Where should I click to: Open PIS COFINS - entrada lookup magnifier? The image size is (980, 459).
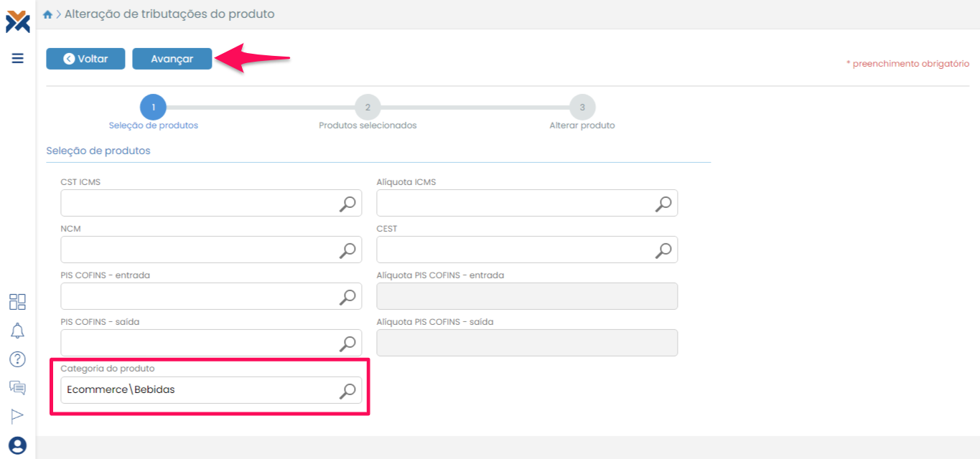coord(347,297)
